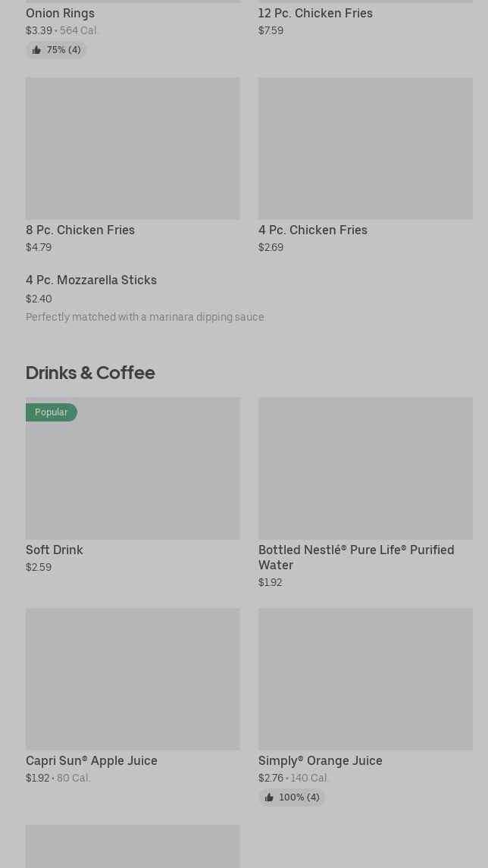Select the 4 Pc. Mozzarella Sticks title

tap(91, 280)
